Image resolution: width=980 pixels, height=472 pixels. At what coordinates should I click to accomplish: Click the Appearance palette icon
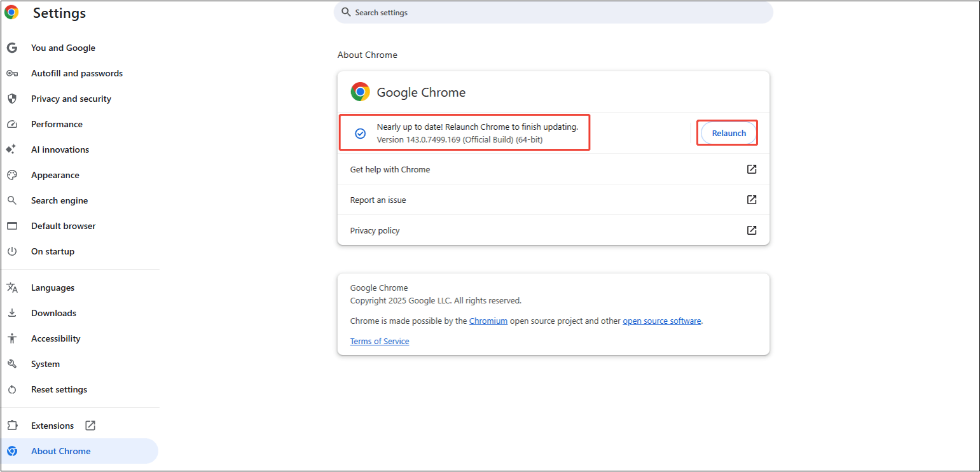pyautogui.click(x=12, y=175)
